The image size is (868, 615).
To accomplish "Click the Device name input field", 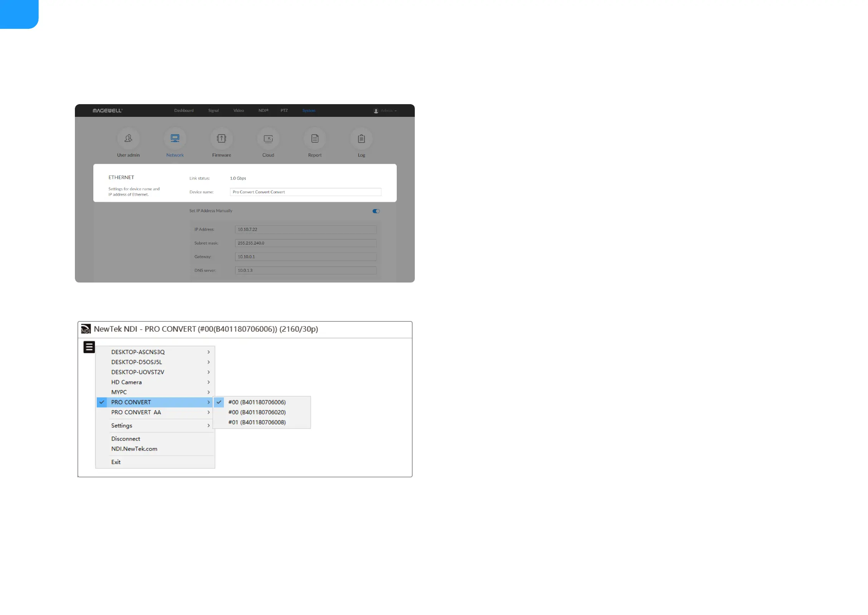I will (305, 192).
